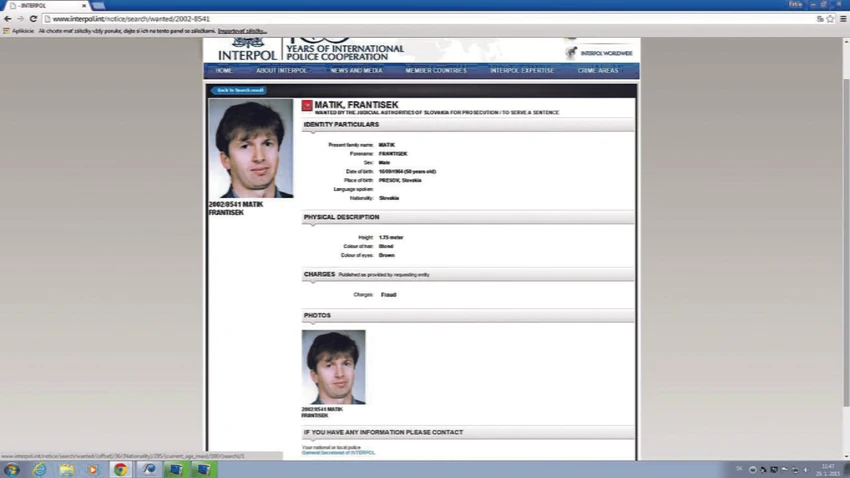850x478 pixels.
Task: Bookmark this page with the star icon
Action: pos(830,19)
